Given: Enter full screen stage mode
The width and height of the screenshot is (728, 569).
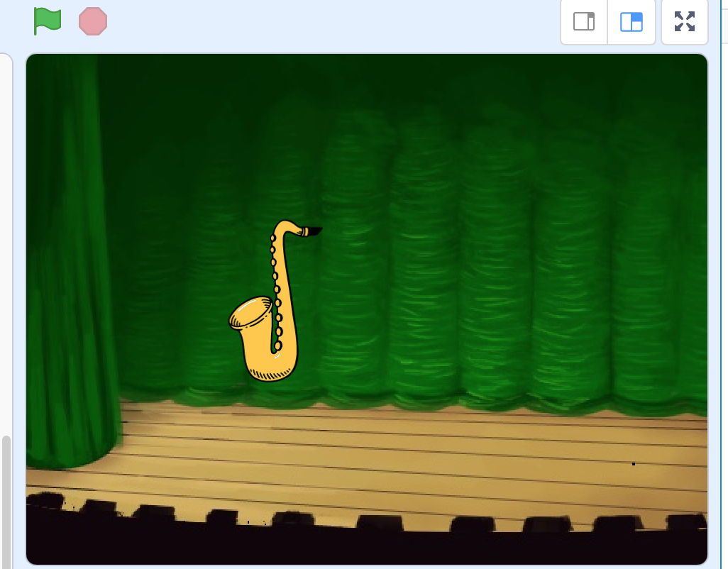Looking at the screenshot, I should (684, 21).
